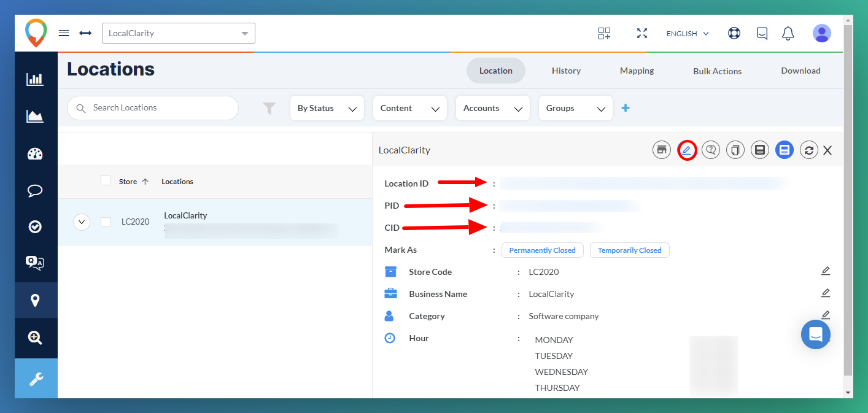Click the LocalClarity value beside Business Name
This screenshot has width=868, height=413.
pyautogui.click(x=551, y=294)
